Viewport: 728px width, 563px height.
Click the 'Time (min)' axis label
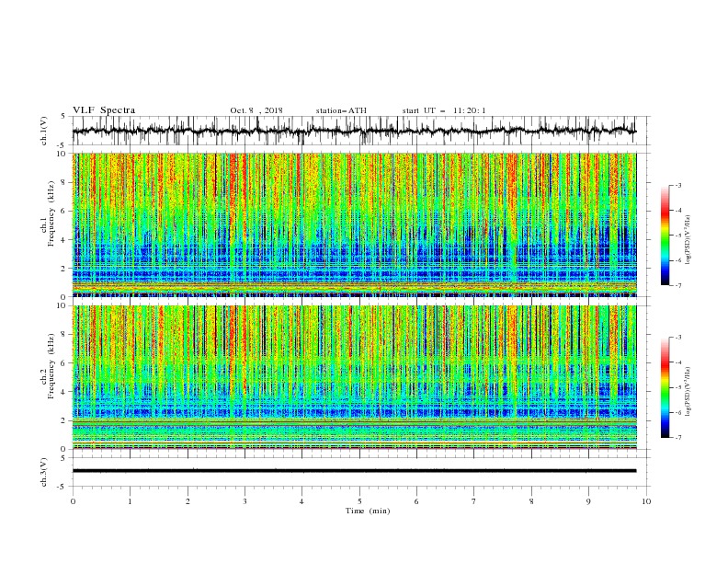[x=368, y=511]
